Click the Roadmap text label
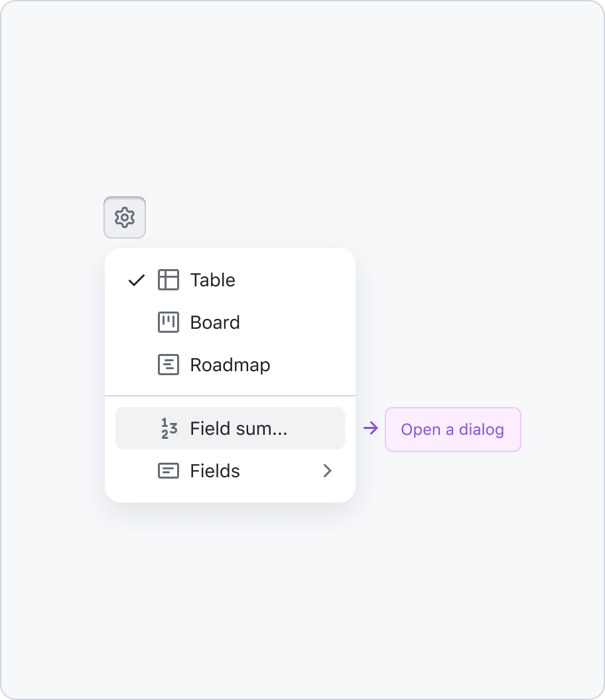 coord(230,365)
